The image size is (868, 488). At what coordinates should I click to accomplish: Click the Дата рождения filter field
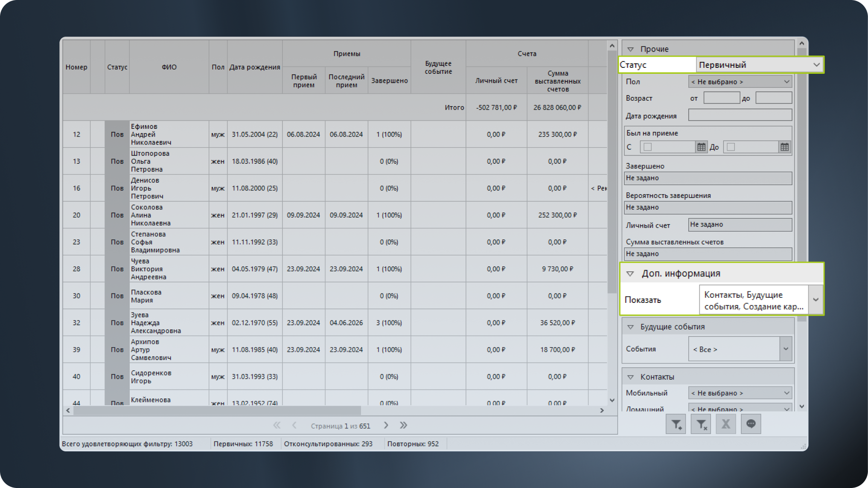click(x=740, y=115)
